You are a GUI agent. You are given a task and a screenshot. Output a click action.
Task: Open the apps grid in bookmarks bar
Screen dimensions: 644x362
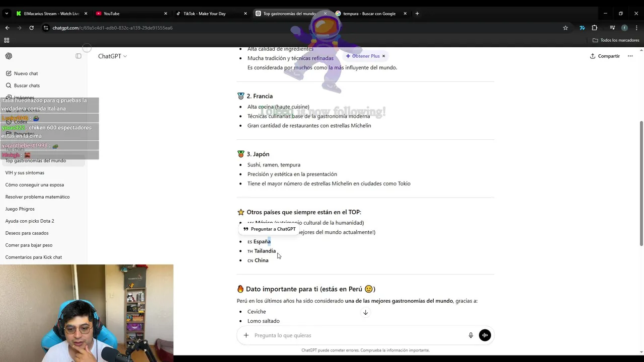tap(7, 40)
